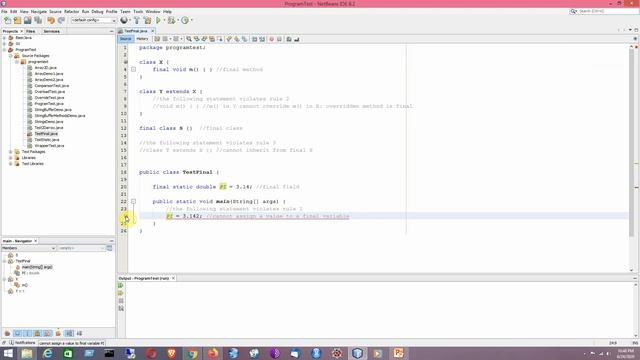Click the Windows Start button
Screen dimensions: 640x360
pos(8,353)
